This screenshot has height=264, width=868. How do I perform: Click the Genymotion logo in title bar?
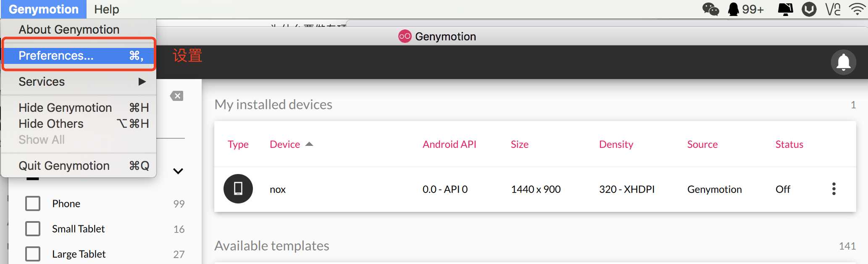tap(405, 36)
